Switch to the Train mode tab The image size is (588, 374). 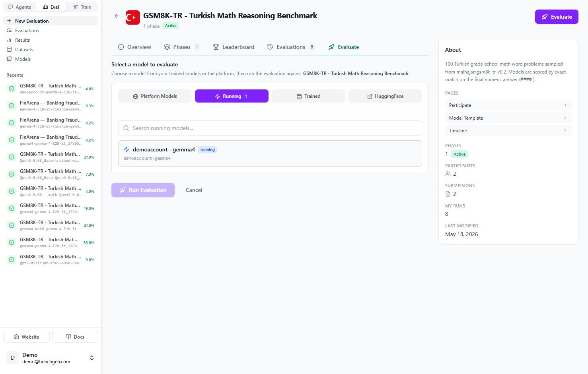(82, 7)
